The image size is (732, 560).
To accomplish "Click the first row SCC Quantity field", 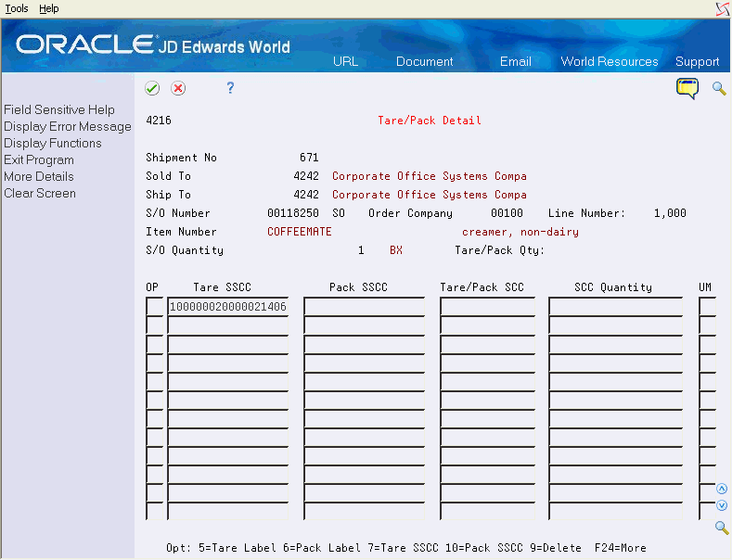I will (x=615, y=307).
